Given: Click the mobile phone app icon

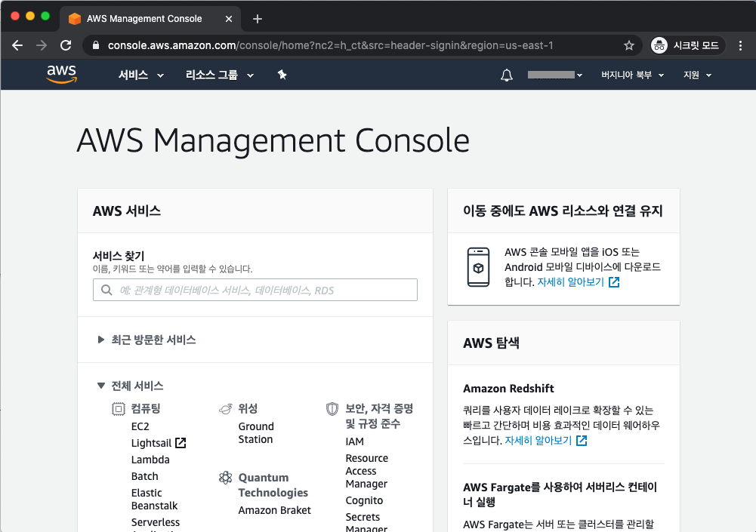Looking at the screenshot, I should [x=478, y=267].
